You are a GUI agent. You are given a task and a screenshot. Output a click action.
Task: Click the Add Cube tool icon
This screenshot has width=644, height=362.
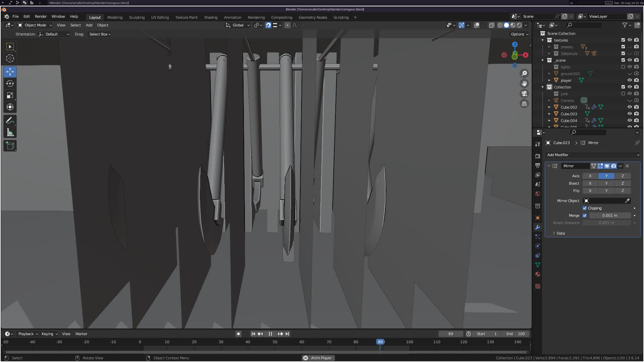click(x=10, y=146)
